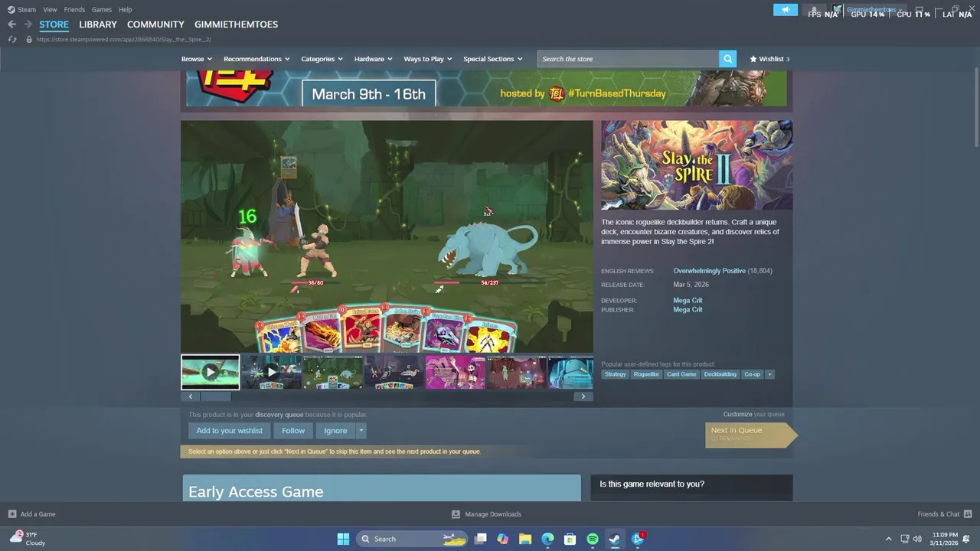Viewport: 980px width, 551px height.
Task: Click the Ignore button
Action: pos(335,431)
